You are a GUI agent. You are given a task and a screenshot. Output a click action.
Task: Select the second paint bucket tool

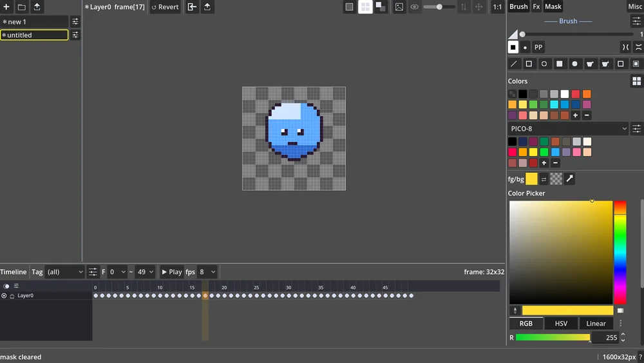tap(605, 64)
